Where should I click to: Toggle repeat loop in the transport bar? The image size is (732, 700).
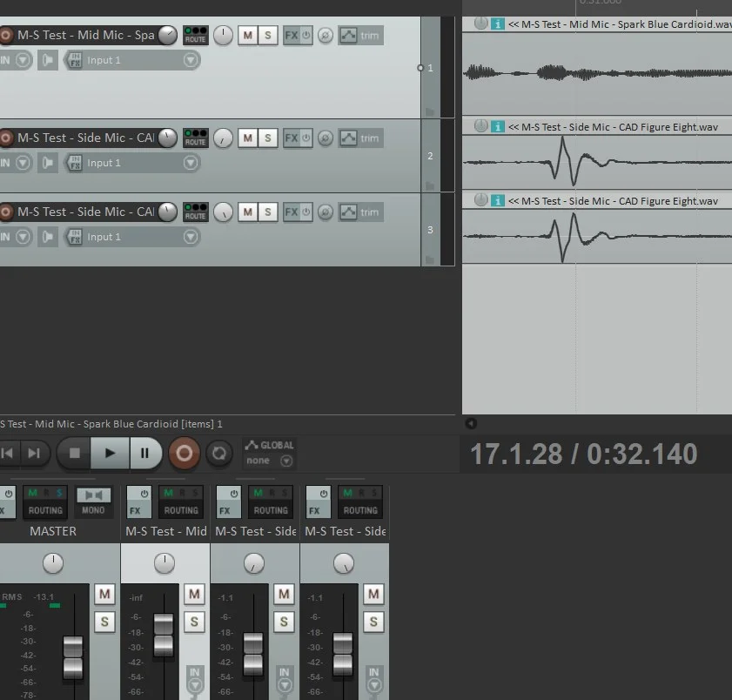pyautogui.click(x=219, y=453)
